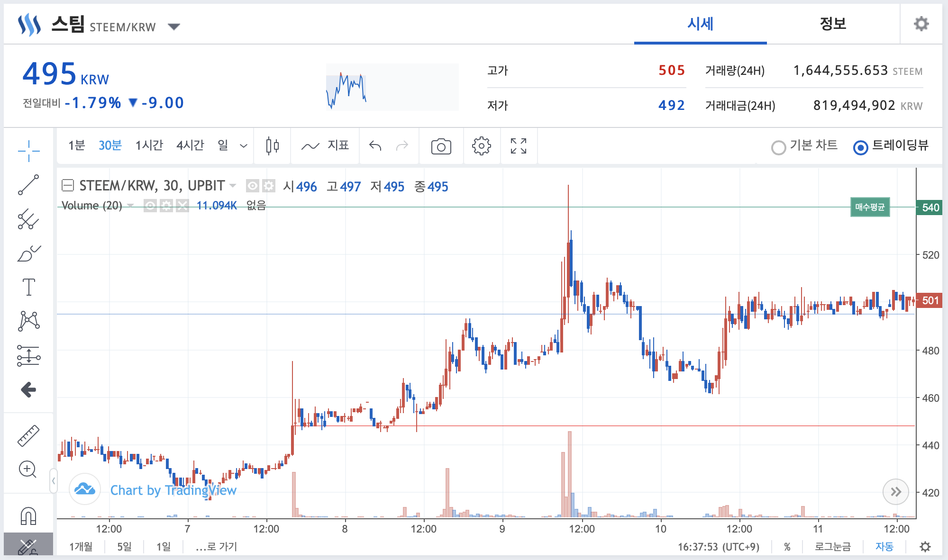The width and height of the screenshot is (948, 560).
Task: Open chart properties gear in toolbar
Action: click(482, 146)
